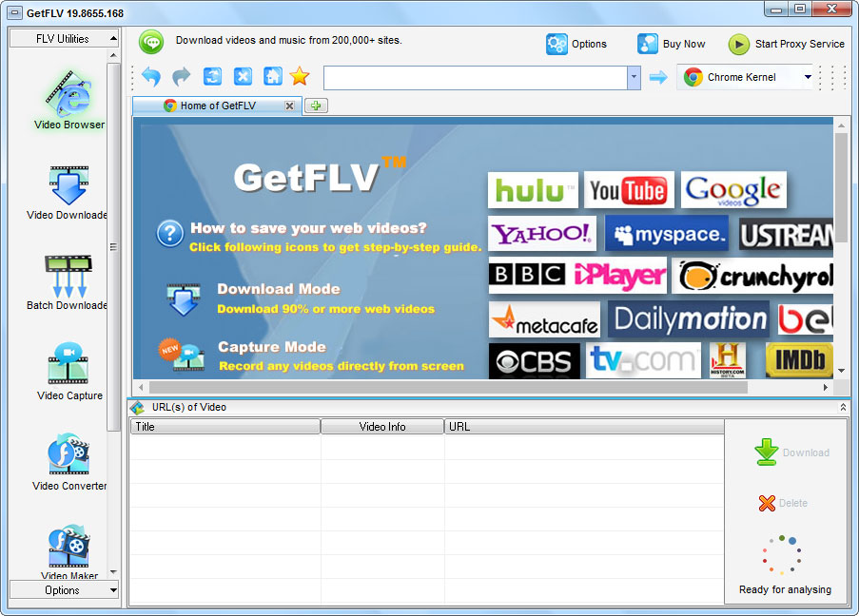Click the Dailymotion logo
This screenshot has height=616, width=859.
(x=689, y=318)
